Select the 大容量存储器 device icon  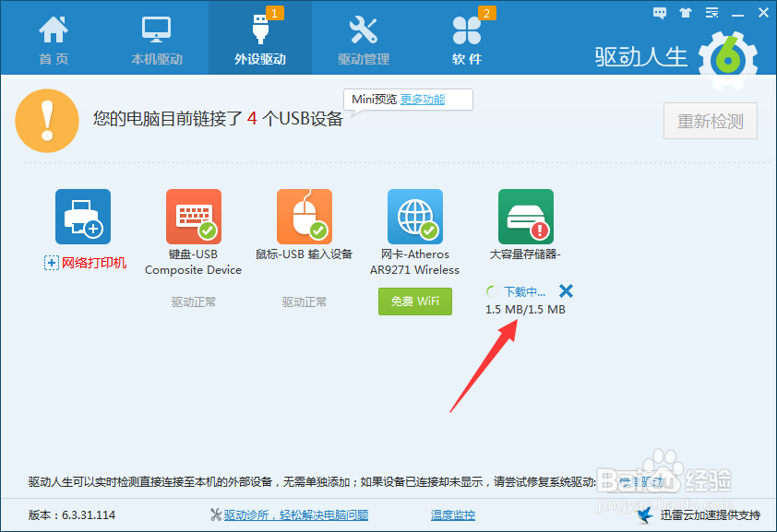pyautogui.click(x=526, y=217)
